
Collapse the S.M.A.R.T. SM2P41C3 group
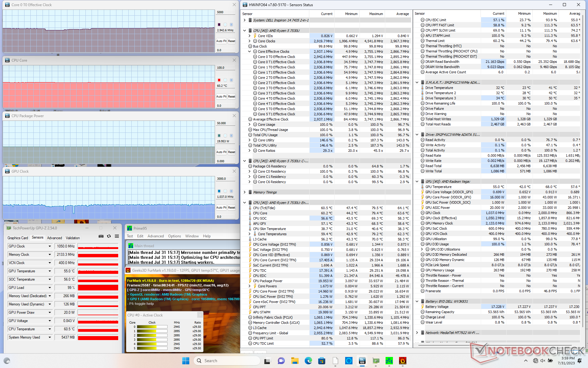point(417,82)
